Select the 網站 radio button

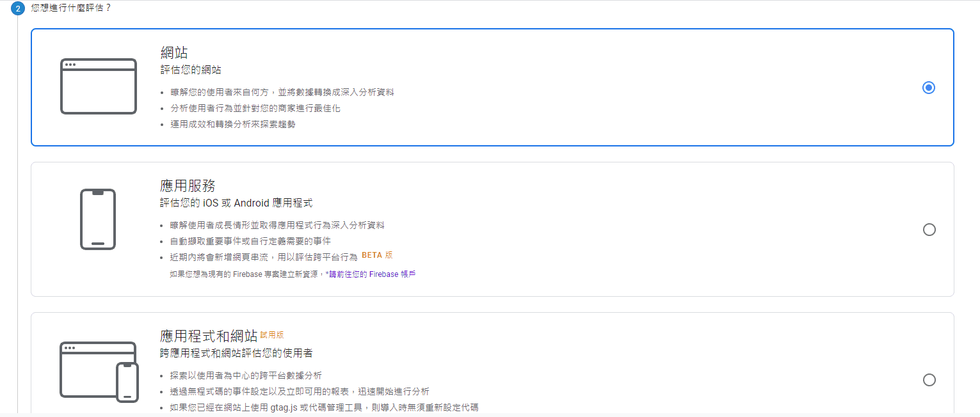click(929, 88)
